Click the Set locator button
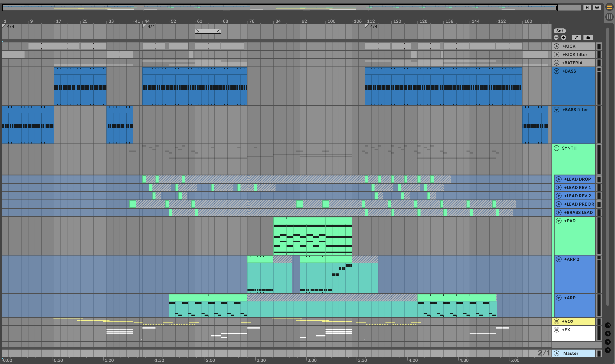The image size is (615, 364). [x=560, y=31]
